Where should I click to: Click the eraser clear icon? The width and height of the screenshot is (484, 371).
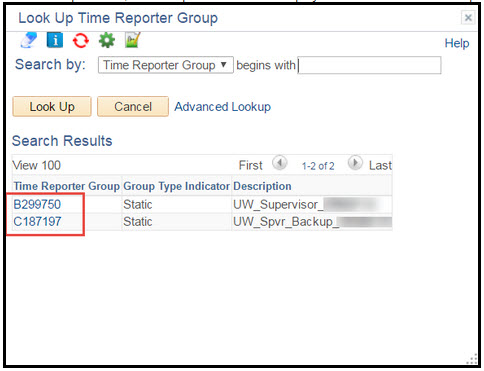click(29, 40)
